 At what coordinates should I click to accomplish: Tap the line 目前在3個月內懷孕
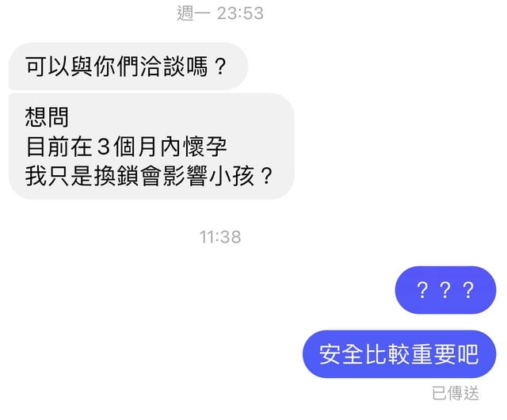(126, 147)
